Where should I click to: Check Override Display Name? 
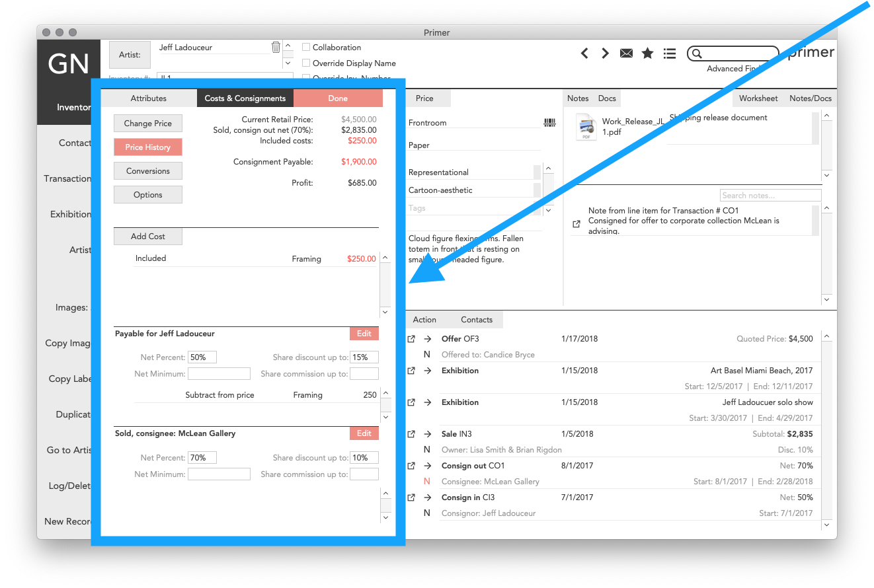(x=306, y=63)
